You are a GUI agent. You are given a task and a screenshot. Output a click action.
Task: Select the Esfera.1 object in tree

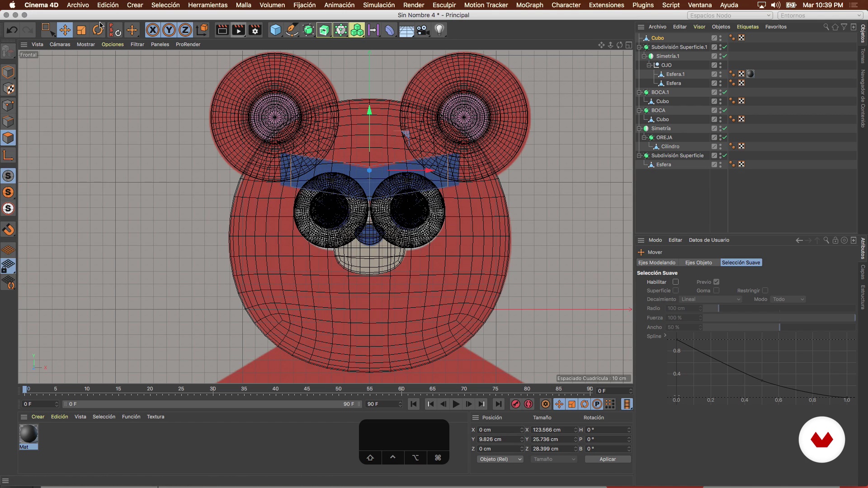pyautogui.click(x=675, y=74)
